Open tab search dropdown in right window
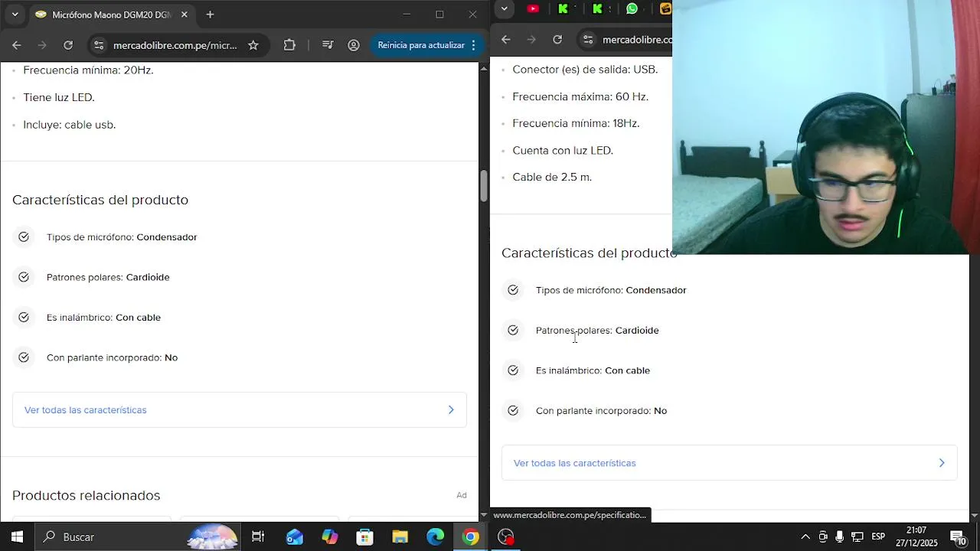980x551 pixels. click(504, 9)
